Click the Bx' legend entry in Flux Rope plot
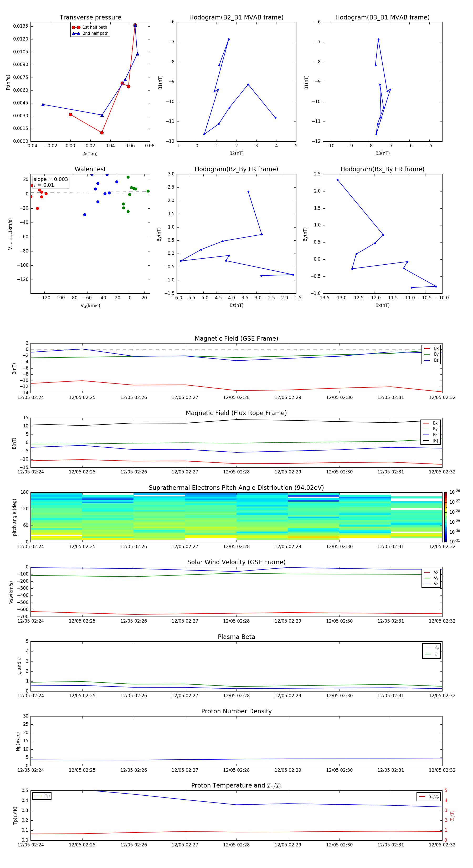Viewport: 473px width, 868px height. (431, 423)
